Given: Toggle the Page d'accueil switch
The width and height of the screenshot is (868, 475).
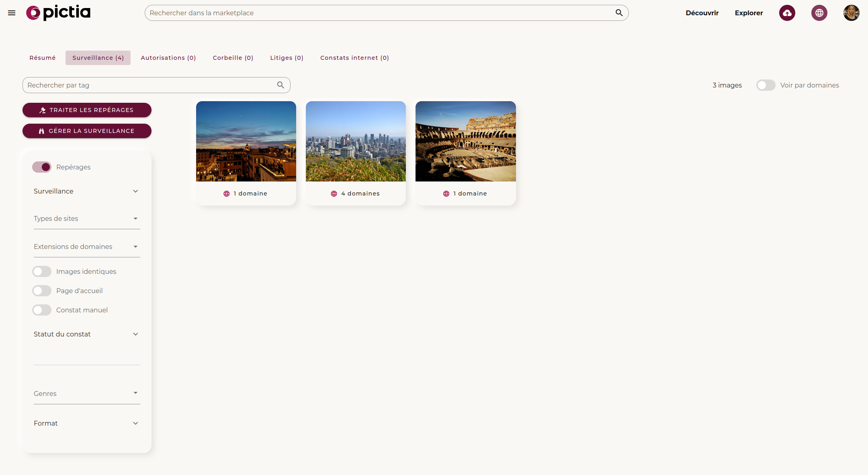Looking at the screenshot, I should click(42, 291).
